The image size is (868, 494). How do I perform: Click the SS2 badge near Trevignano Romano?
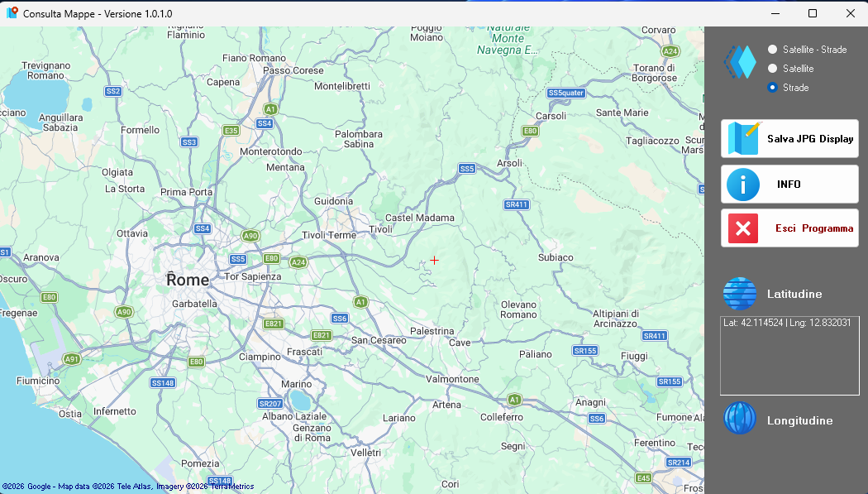(113, 91)
